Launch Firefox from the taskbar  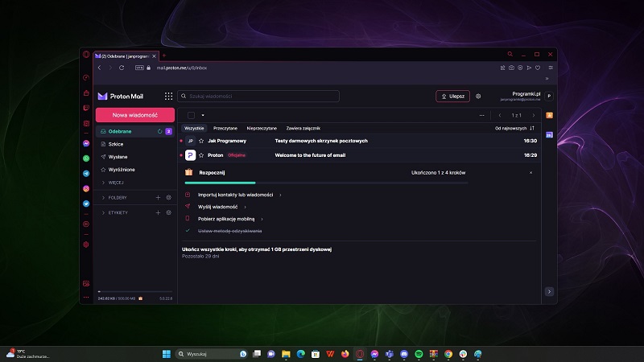345,354
